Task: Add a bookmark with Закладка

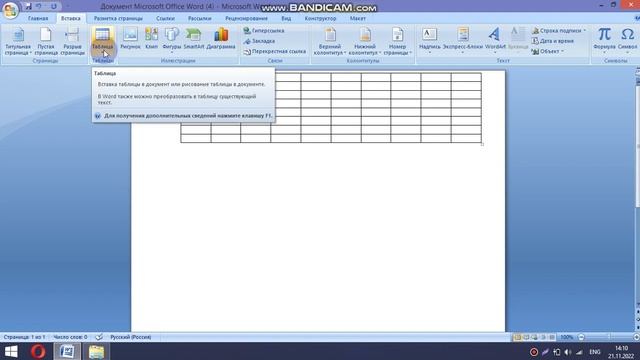Action: 259,41
